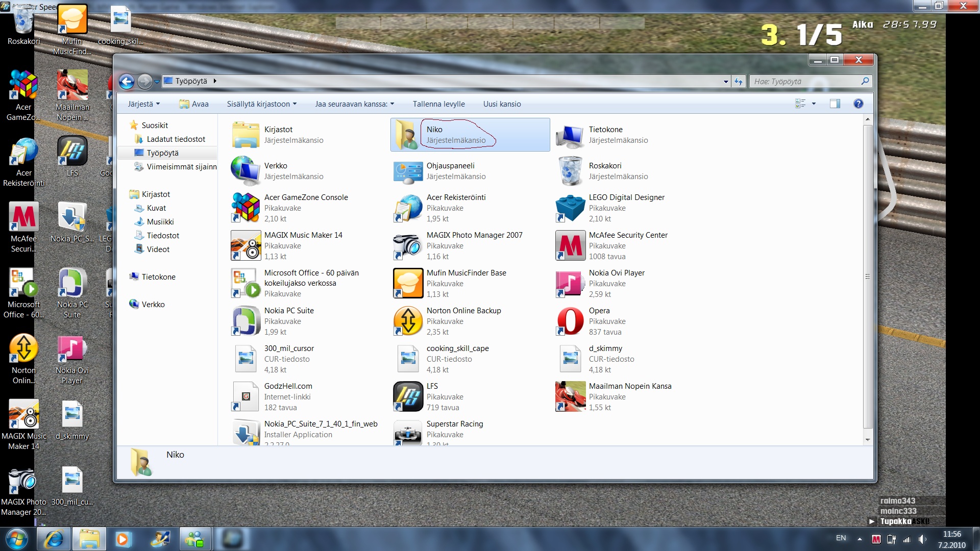Toggle the preview pane button
Screen dimensions: 980x551
[835, 104]
